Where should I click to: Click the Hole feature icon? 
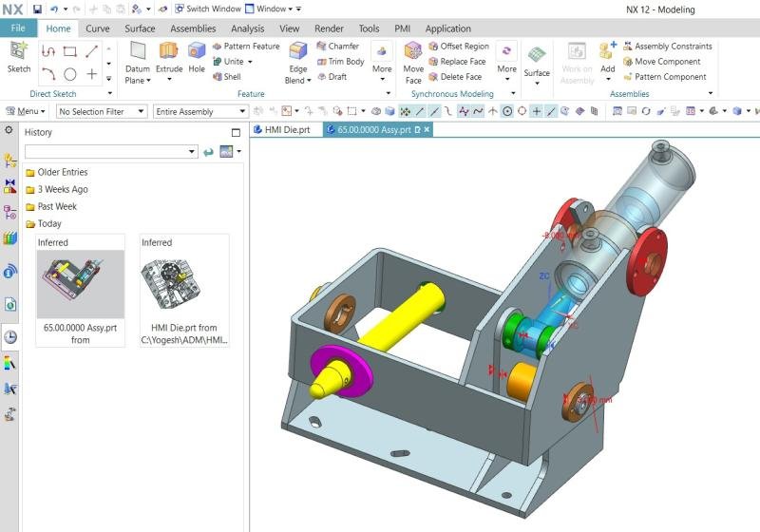(197, 57)
